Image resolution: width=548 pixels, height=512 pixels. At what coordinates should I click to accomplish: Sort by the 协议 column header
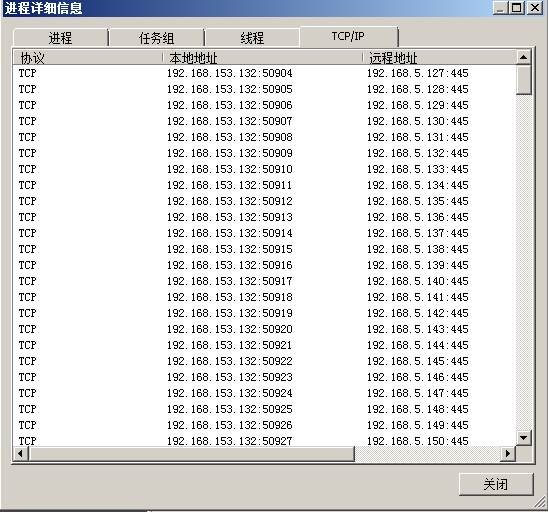click(88, 58)
